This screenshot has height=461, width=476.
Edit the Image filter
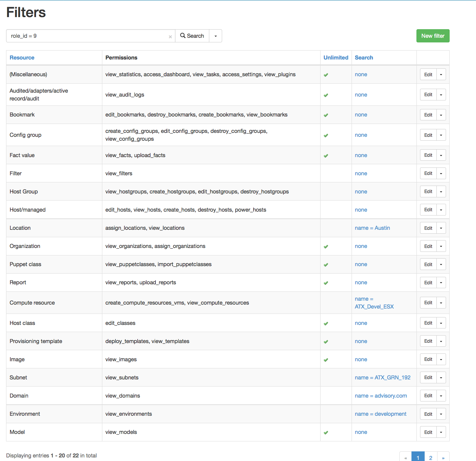click(428, 359)
